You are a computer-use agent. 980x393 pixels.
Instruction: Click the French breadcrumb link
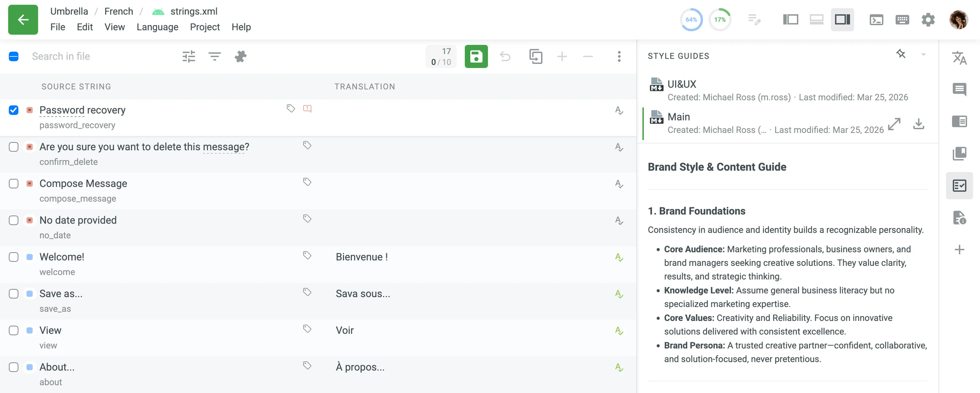coord(119,12)
